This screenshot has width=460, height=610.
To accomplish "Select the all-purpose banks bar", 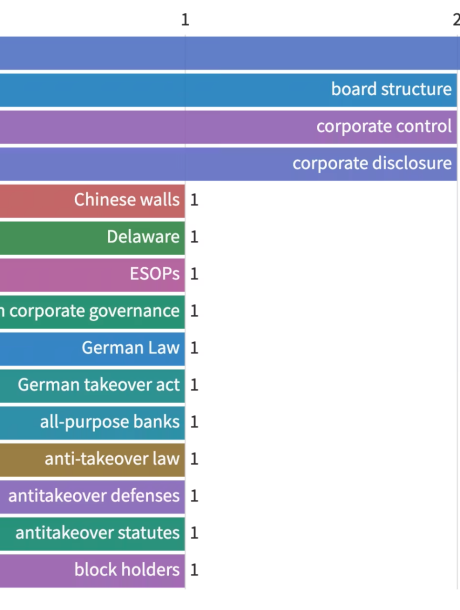I will pos(92,422).
